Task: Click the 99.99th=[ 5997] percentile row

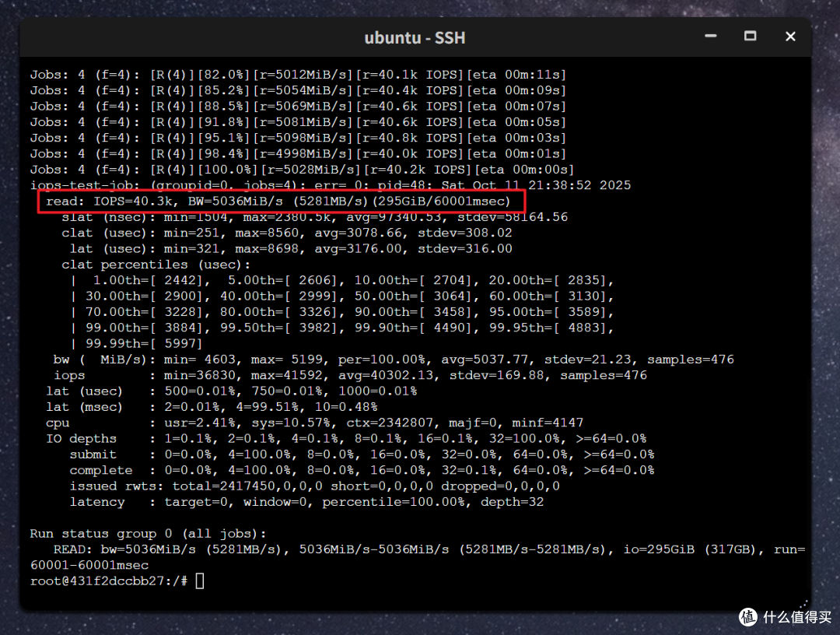Action: point(136,343)
